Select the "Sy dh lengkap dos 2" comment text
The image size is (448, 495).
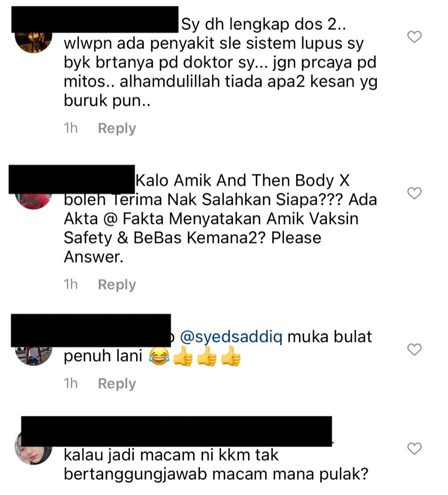(221, 62)
